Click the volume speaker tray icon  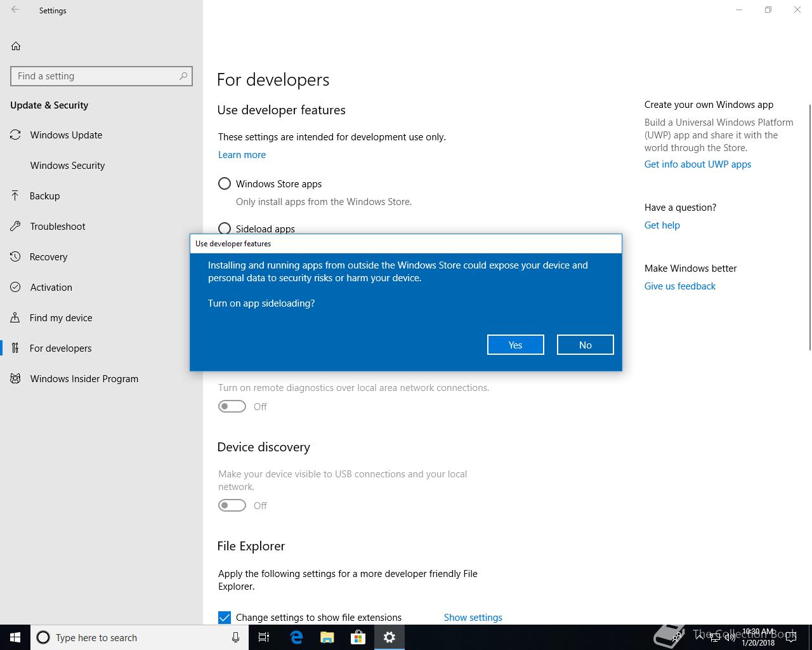pos(730,637)
